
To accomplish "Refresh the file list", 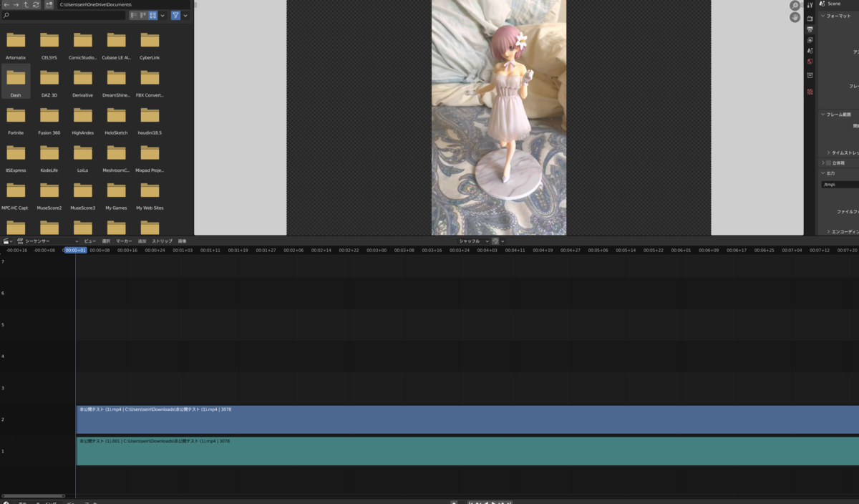I will 36,4.
